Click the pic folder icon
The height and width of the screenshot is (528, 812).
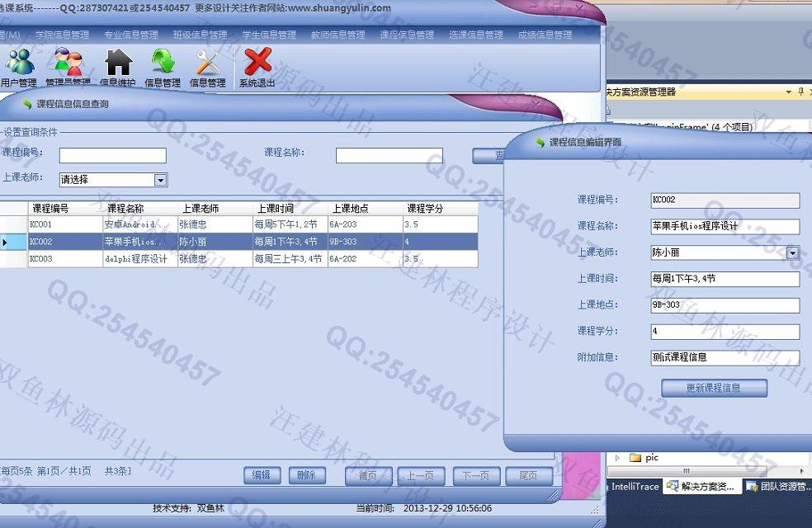pos(635,458)
